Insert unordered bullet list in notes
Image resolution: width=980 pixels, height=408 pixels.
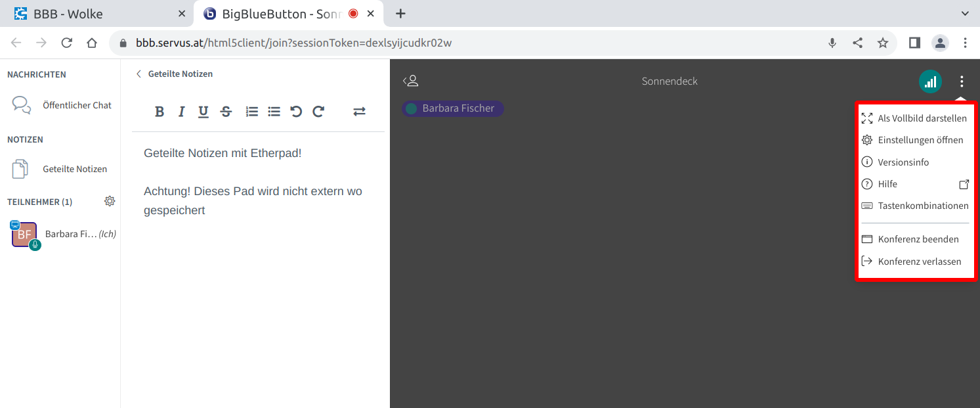tap(274, 112)
